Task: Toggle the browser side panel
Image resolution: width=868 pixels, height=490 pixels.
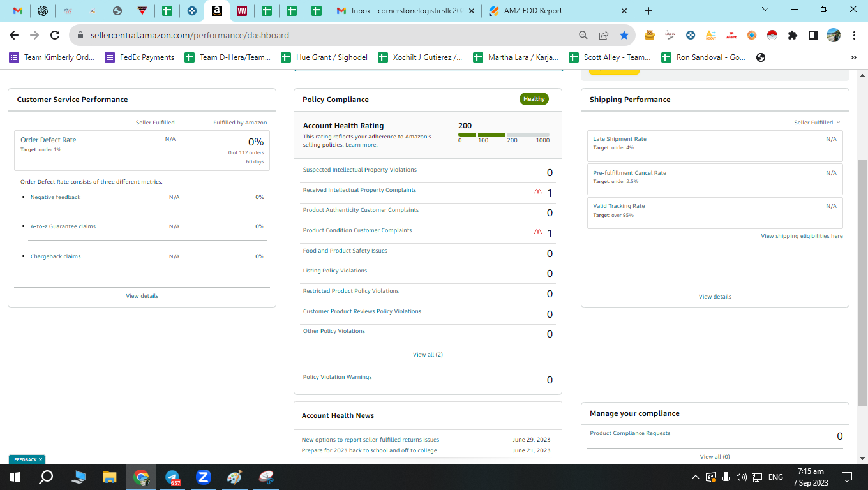Action: (x=813, y=35)
